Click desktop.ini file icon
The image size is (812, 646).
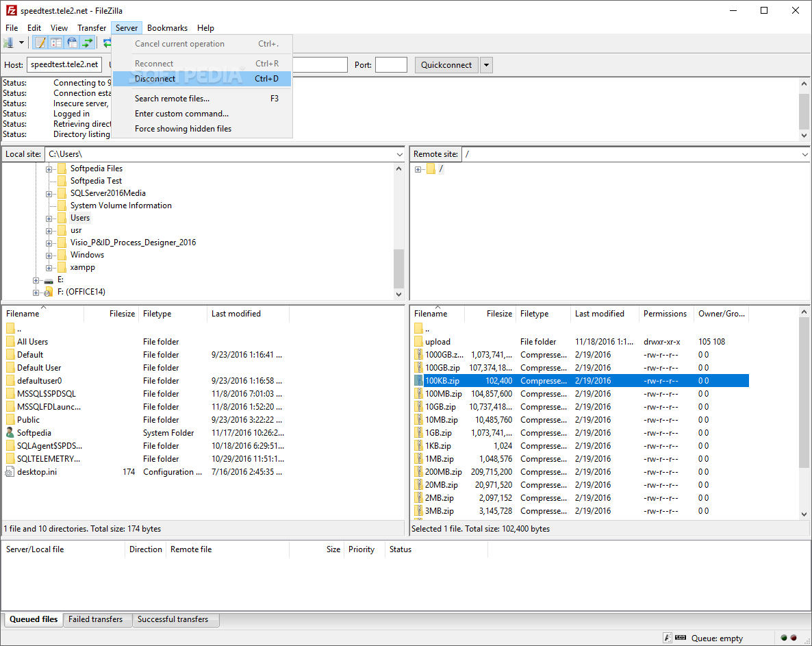[x=10, y=472]
